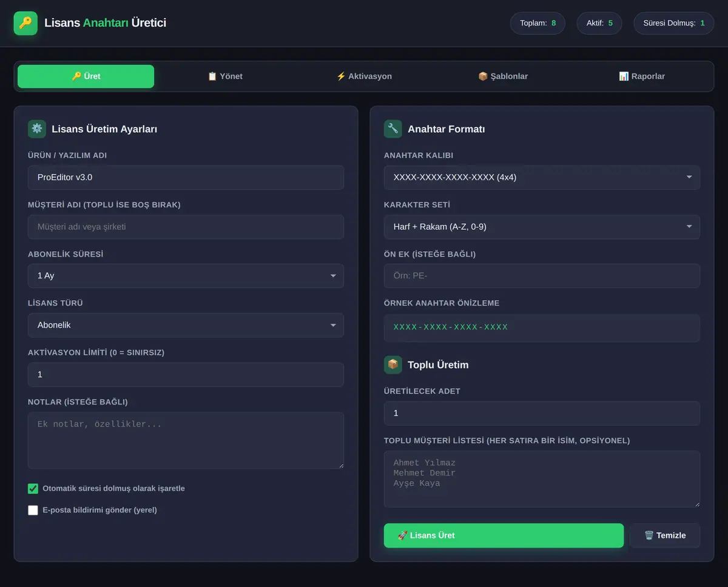View the Raporlar tab
This screenshot has height=587, width=728.
[642, 76]
